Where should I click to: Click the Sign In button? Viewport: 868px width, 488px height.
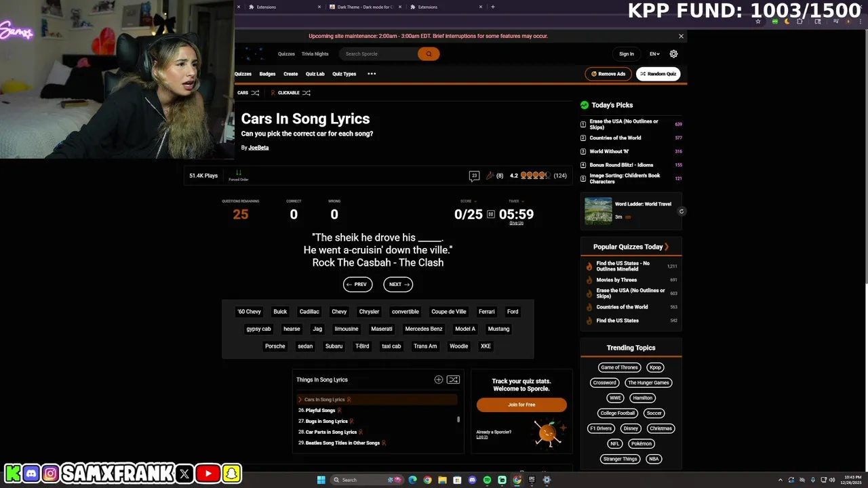click(x=627, y=54)
